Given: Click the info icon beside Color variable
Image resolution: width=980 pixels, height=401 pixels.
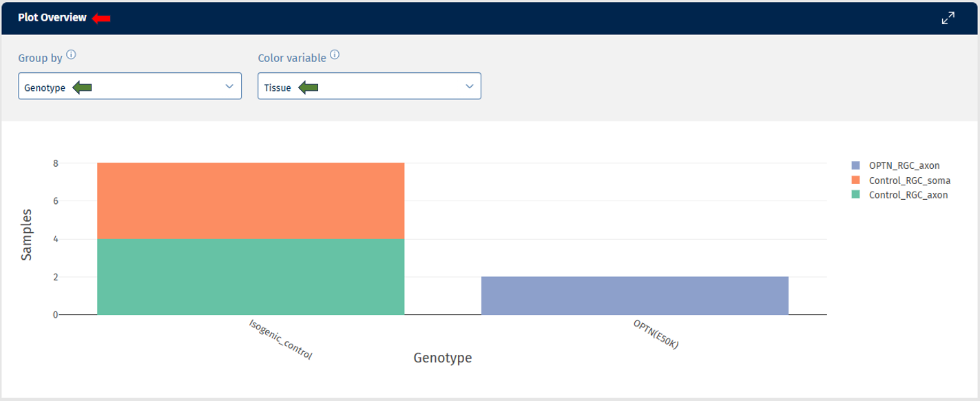Looking at the screenshot, I should (x=335, y=55).
